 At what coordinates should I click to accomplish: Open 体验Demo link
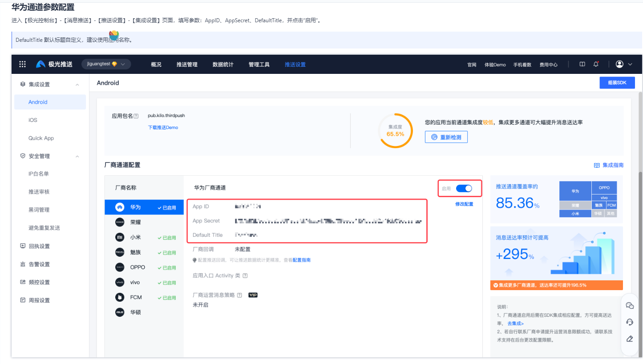495,65
